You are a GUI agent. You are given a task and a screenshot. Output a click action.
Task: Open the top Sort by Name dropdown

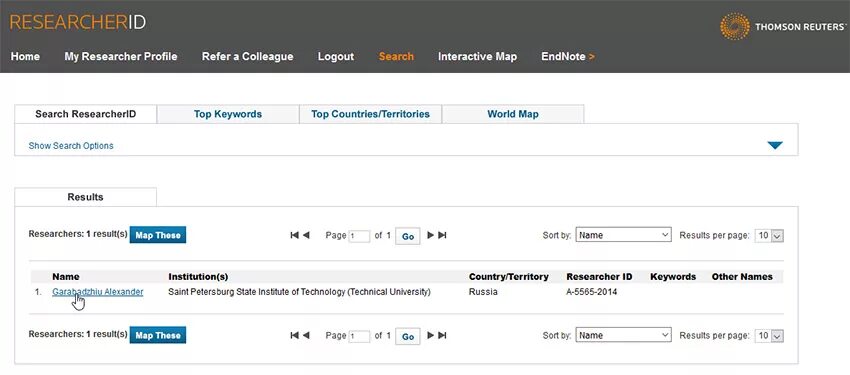coord(623,235)
